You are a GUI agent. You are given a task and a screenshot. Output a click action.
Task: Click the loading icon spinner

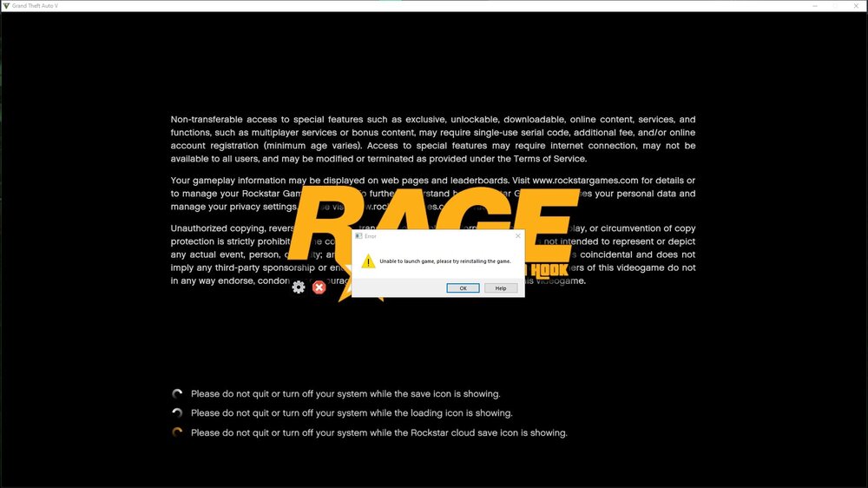tap(177, 412)
